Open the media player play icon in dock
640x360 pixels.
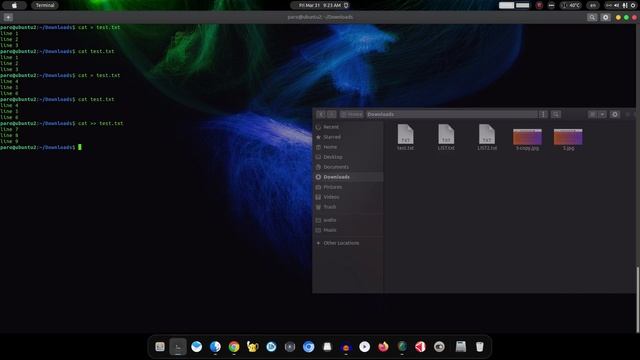tap(364, 347)
